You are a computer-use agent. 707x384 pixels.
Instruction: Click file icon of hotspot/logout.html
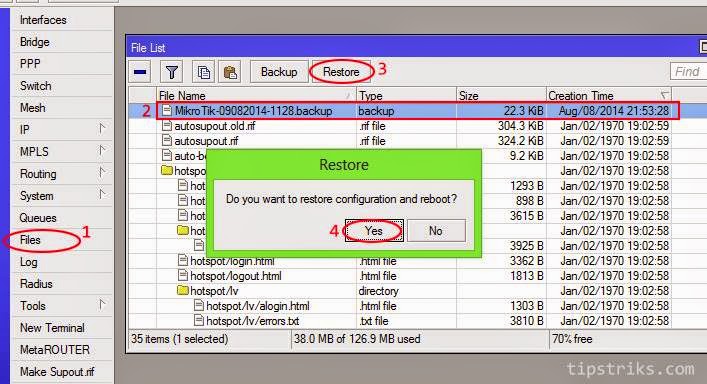pyautogui.click(x=183, y=275)
